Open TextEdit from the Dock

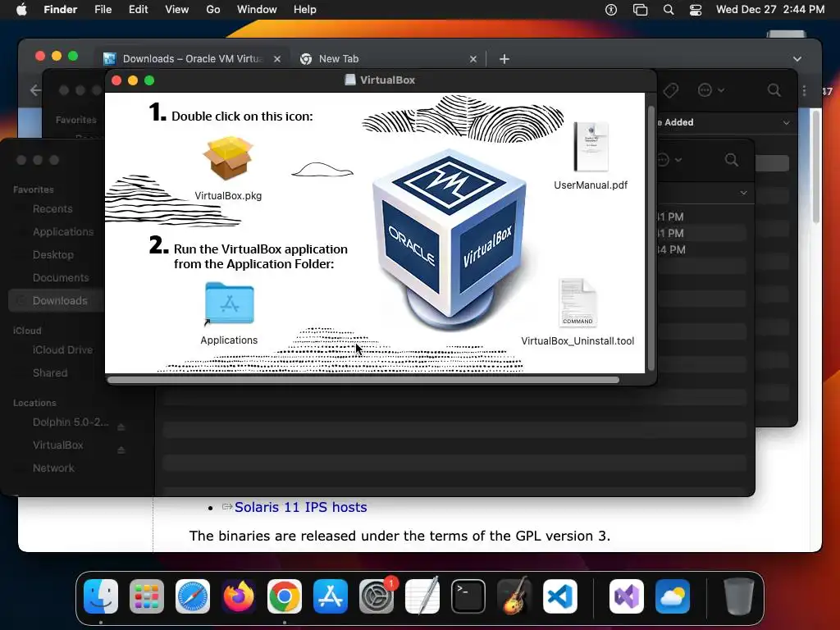(x=422, y=596)
